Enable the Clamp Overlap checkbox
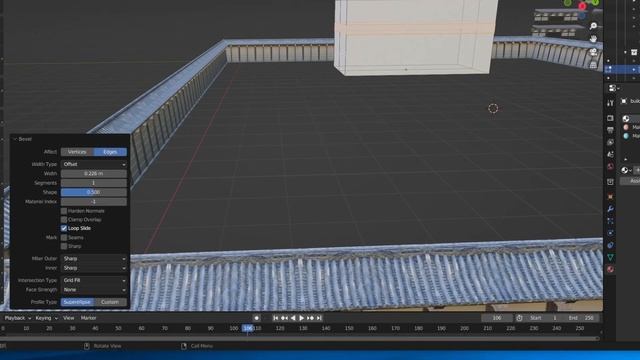640x360 pixels. 64,220
